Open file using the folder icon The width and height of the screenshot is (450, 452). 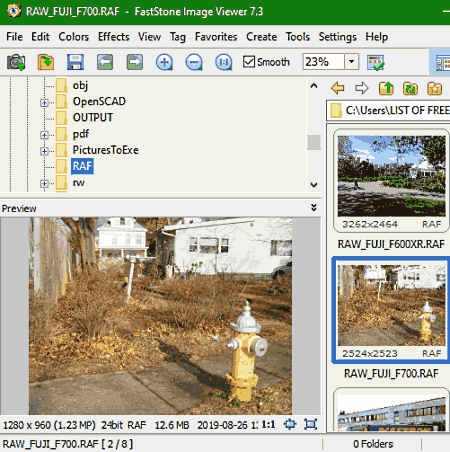[x=46, y=62]
